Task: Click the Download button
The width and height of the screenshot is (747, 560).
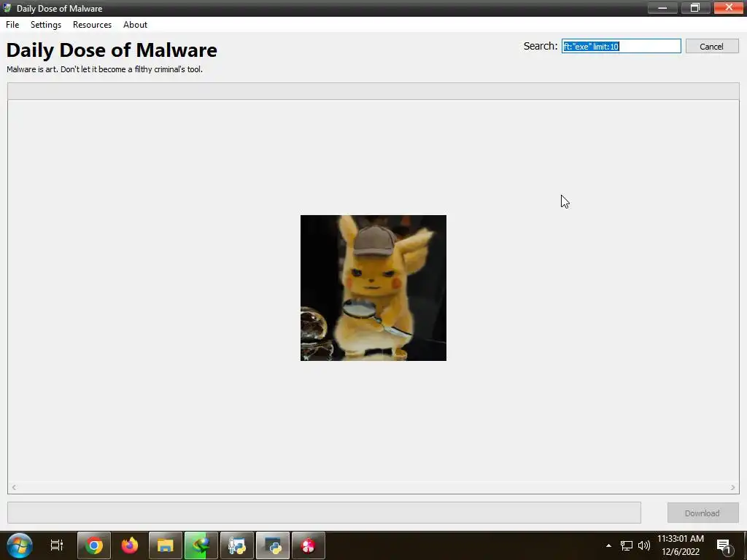Action: (703, 513)
